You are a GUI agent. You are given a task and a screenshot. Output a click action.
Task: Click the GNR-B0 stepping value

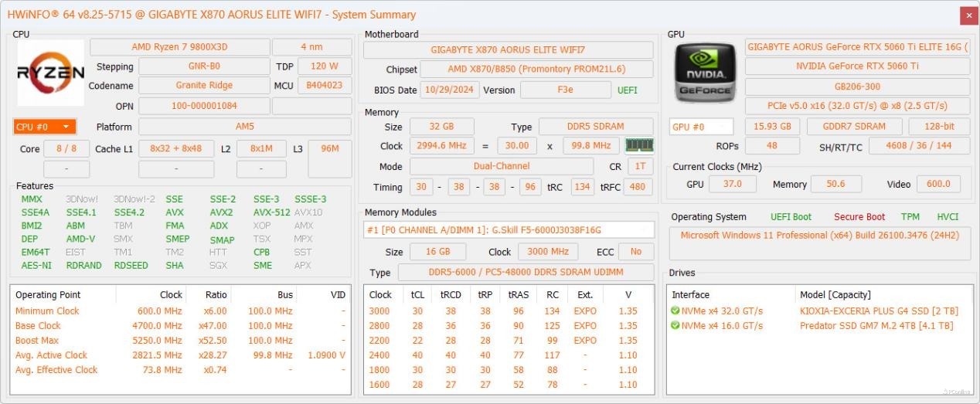tap(204, 66)
